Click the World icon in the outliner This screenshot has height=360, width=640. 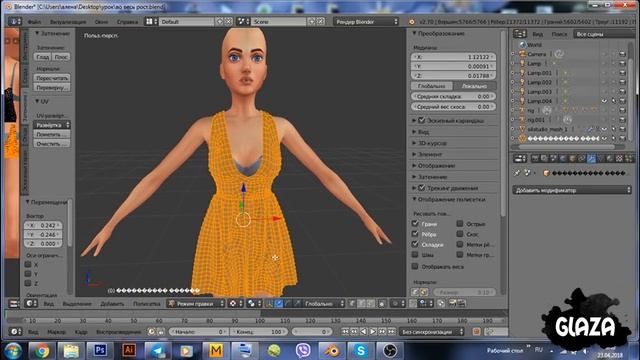tap(522, 44)
